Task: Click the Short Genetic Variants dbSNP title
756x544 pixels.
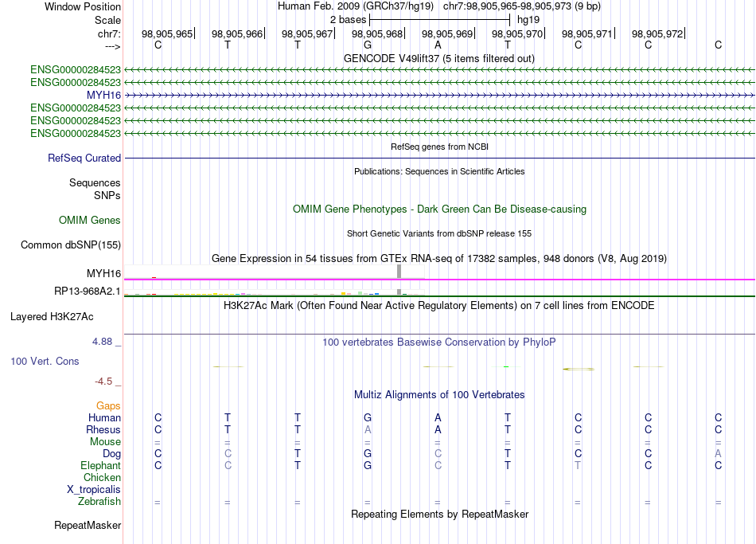Action: [439, 233]
